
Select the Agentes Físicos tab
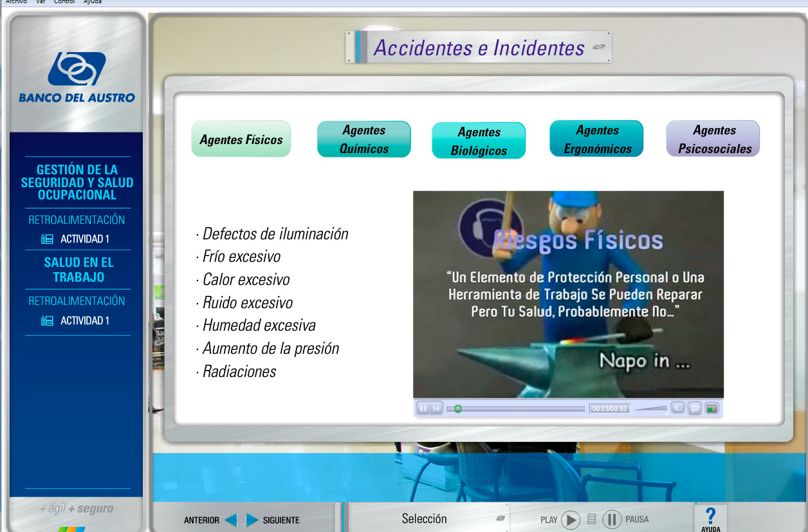pyautogui.click(x=241, y=139)
